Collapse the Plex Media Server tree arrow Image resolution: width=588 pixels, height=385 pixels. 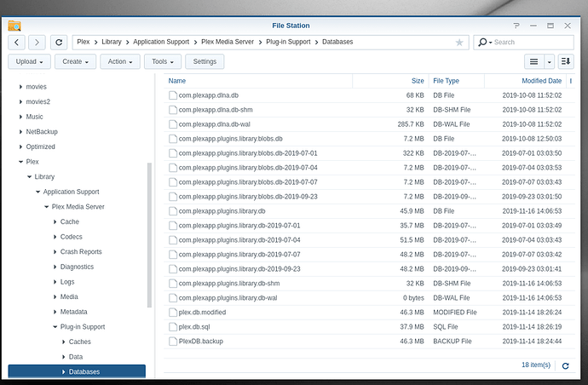(x=47, y=207)
